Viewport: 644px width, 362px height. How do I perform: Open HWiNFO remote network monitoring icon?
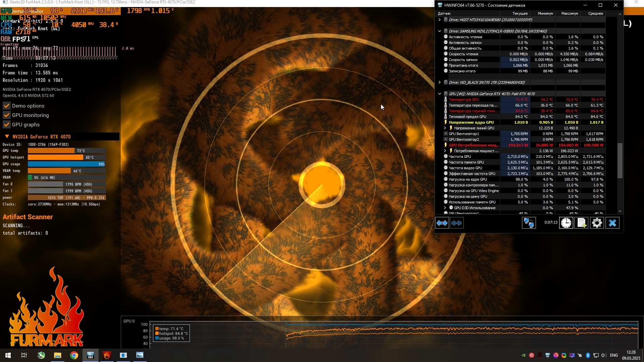pyautogui.click(x=529, y=223)
